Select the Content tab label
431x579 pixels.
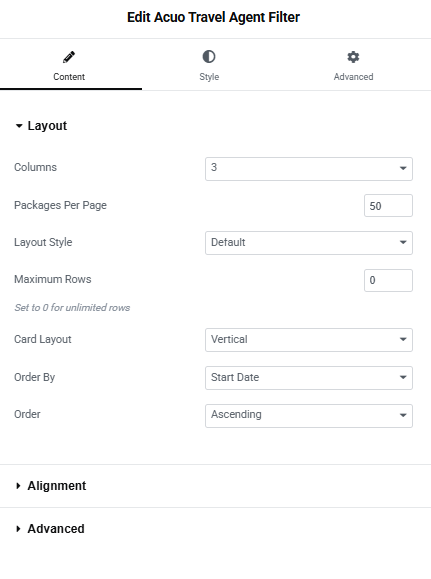point(69,77)
